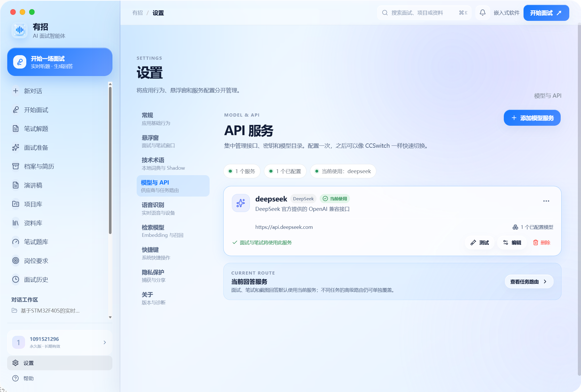Click the sidebar scroll down arrow
581x392 pixels.
(x=110, y=317)
